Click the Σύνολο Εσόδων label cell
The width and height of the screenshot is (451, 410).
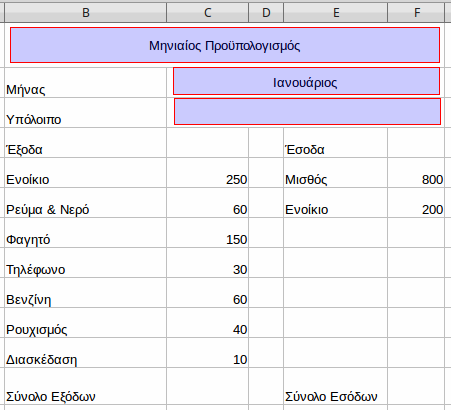point(336,386)
